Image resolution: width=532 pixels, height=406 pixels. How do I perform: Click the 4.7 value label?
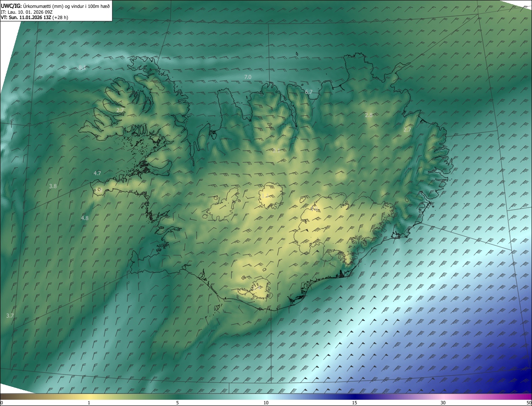(97, 173)
